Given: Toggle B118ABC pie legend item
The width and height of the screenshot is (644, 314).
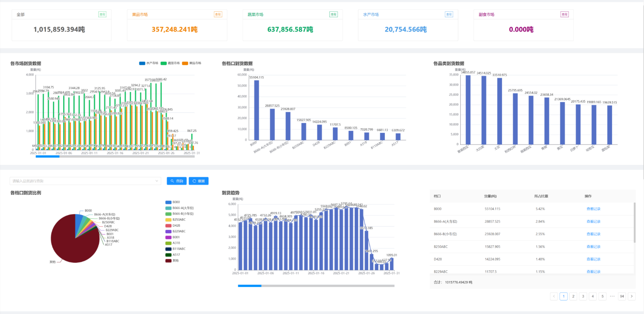Looking at the screenshot, I should click(x=175, y=249).
